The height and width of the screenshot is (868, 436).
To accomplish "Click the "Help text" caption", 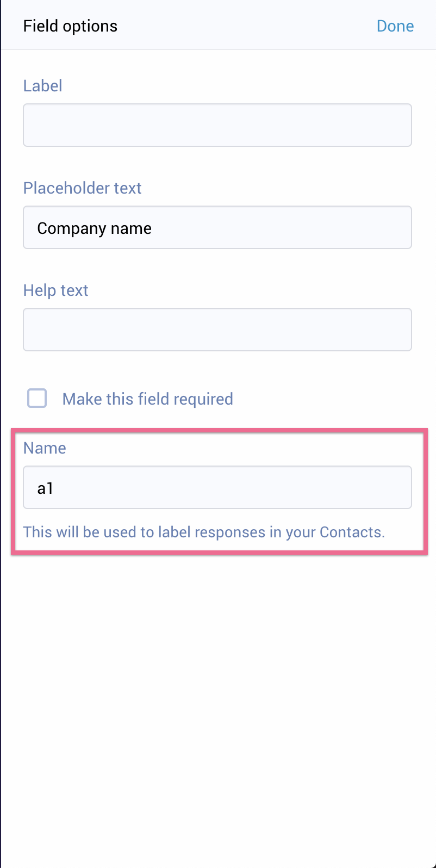I will [x=55, y=290].
